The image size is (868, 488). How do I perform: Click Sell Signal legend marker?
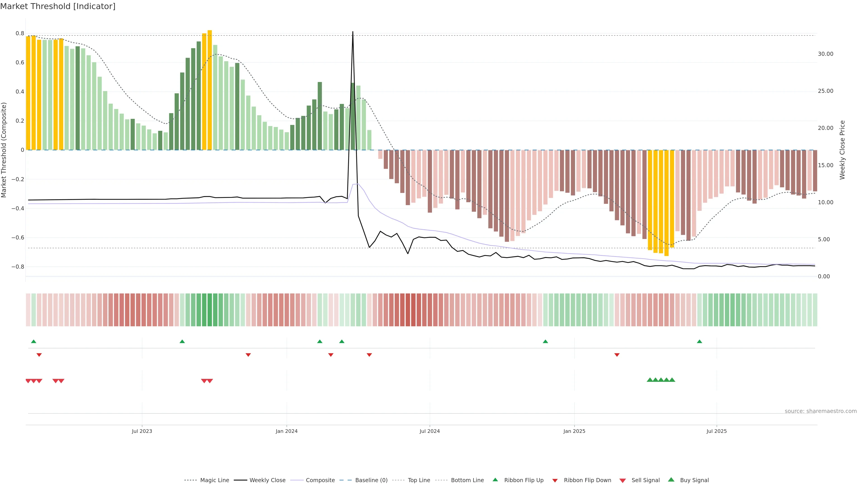[x=622, y=480]
